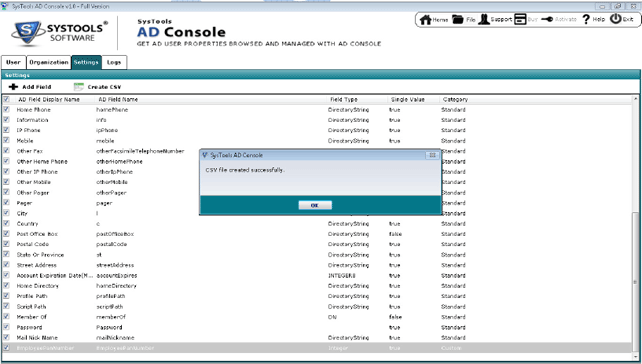Viewport: 642px width, 364px height.
Task: Sort by Field Type column header
Action: pyautogui.click(x=344, y=99)
